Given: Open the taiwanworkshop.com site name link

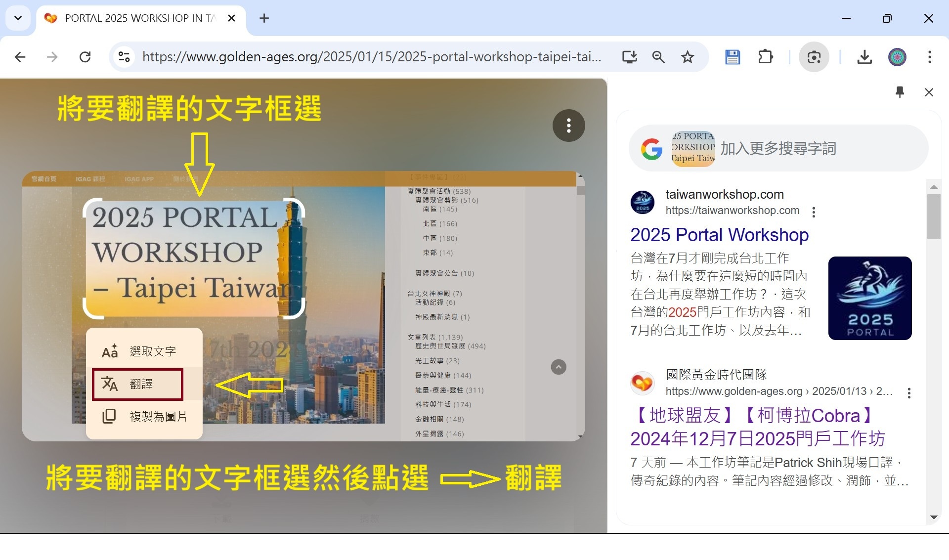Looking at the screenshot, I should click(725, 194).
